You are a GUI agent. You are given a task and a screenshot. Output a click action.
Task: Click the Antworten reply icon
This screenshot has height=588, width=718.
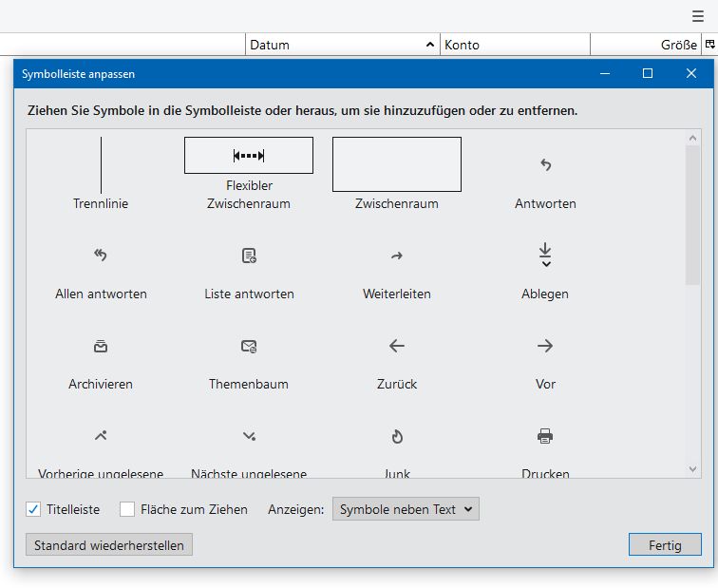pos(545,165)
